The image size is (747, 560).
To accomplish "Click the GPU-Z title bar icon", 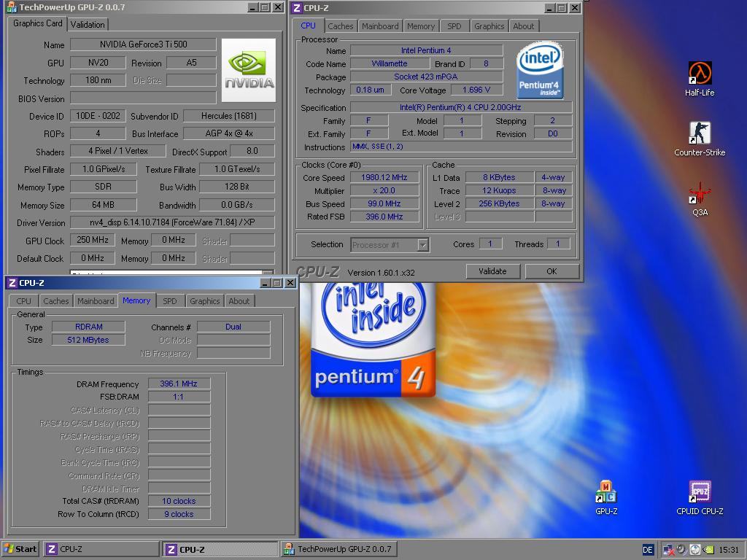I will (10, 7).
